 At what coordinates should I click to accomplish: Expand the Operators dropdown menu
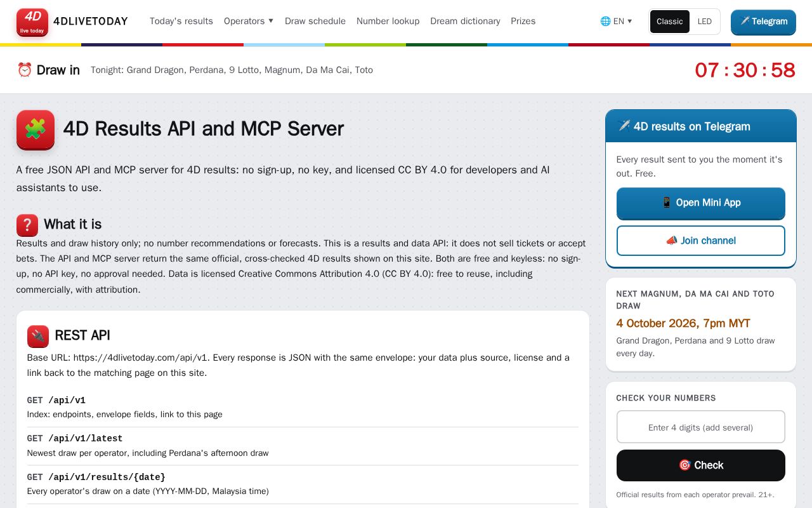coord(249,21)
